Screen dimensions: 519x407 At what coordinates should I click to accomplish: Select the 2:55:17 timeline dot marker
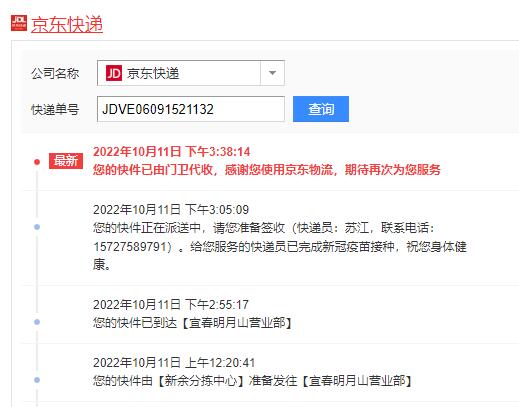pos(37,322)
